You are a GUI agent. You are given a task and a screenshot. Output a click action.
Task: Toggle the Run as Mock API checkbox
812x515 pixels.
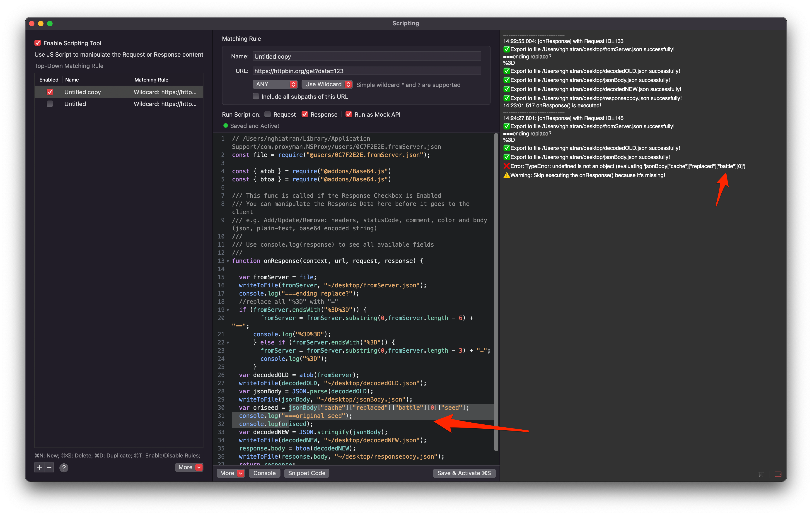349,114
